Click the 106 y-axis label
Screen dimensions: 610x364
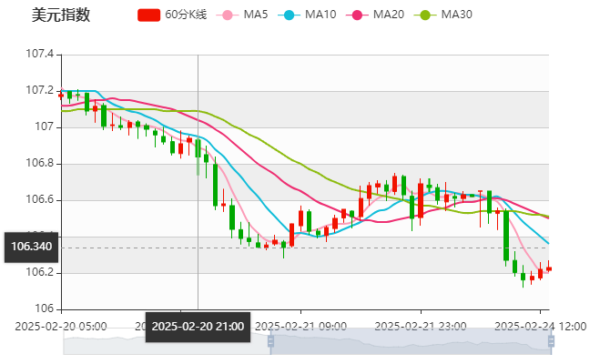[x=44, y=308]
